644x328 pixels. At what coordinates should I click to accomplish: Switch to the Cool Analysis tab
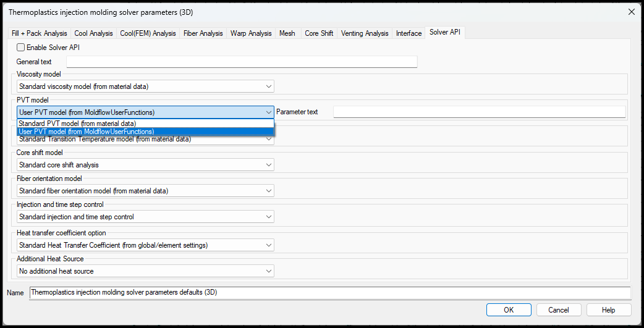[x=93, y=33]
